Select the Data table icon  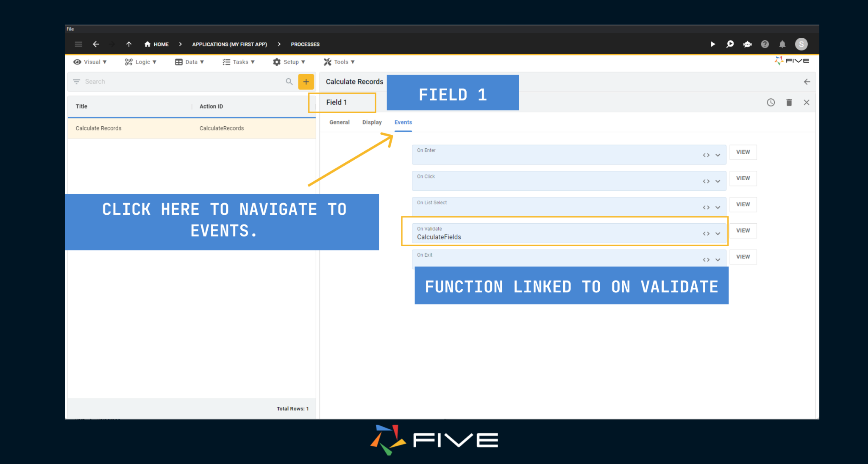point(178,62)
